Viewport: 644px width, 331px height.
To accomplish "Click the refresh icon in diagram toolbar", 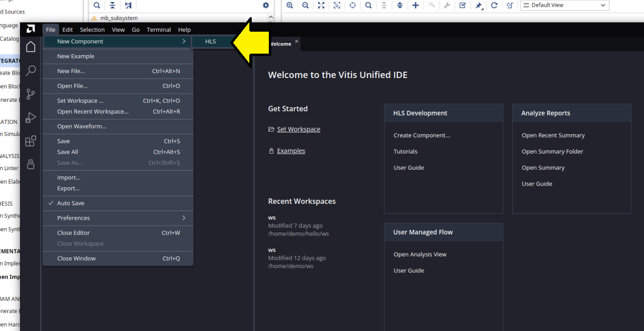I will [494, 5].
